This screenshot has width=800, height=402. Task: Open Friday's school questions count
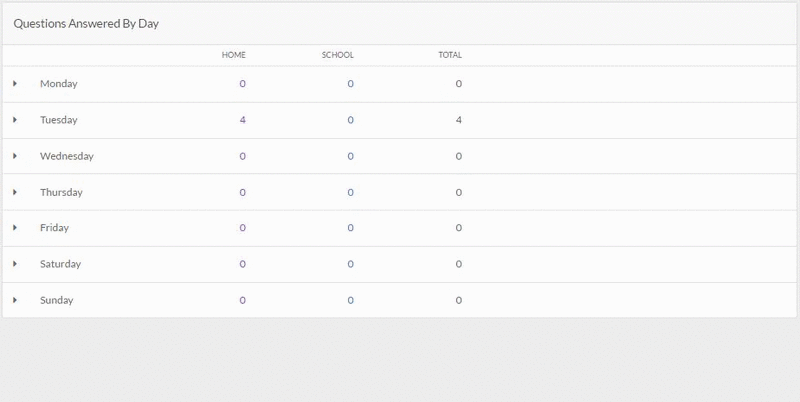(x=351, y=228)
